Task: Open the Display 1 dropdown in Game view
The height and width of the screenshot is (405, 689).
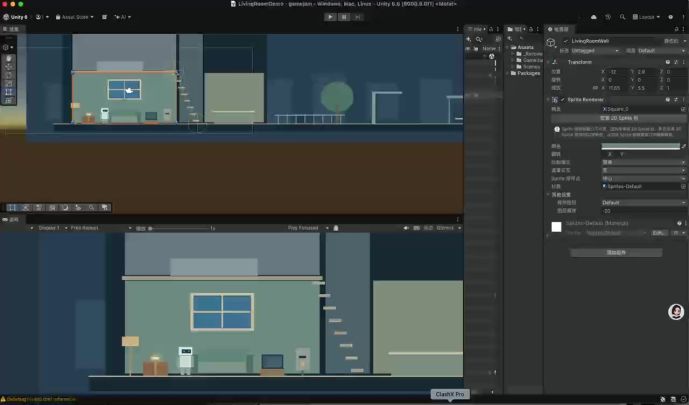Action: (x=51, y=228)
